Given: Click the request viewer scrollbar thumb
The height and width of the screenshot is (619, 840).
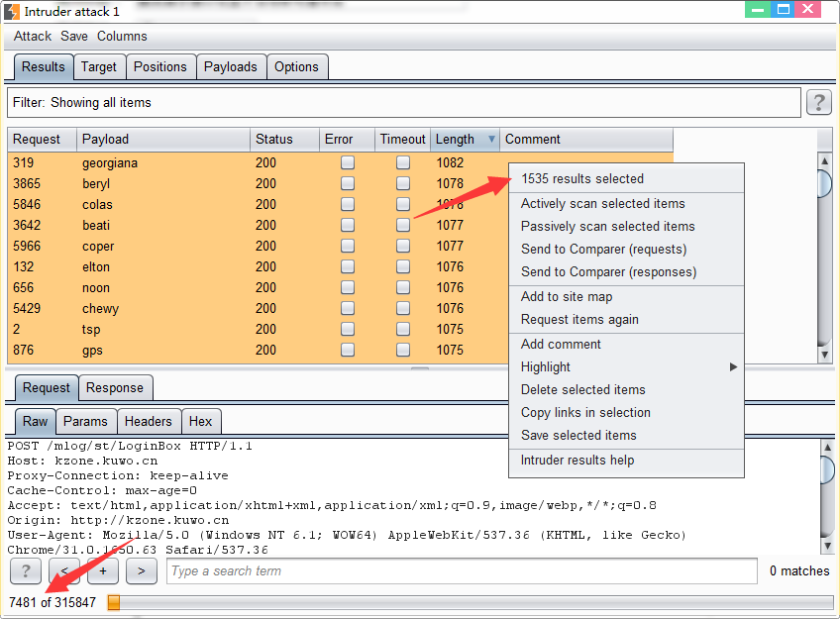Looking at the screenshot, I should [x=827, y=469].
